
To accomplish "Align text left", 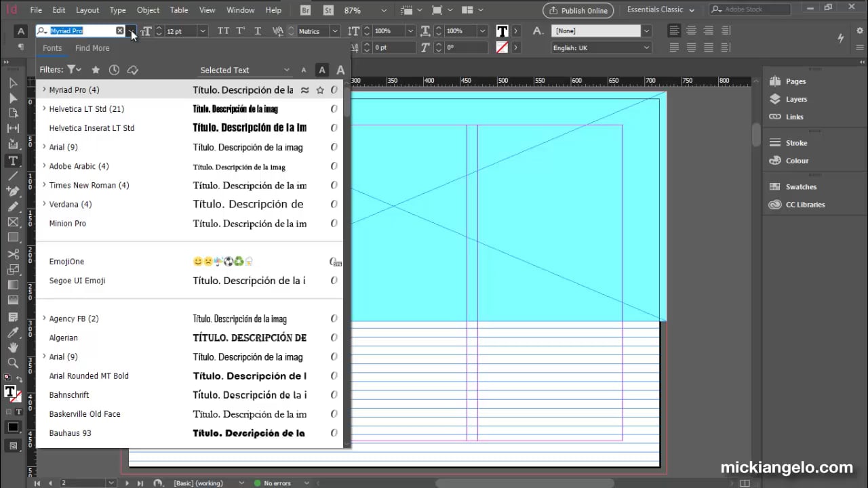I will (674, 31).
